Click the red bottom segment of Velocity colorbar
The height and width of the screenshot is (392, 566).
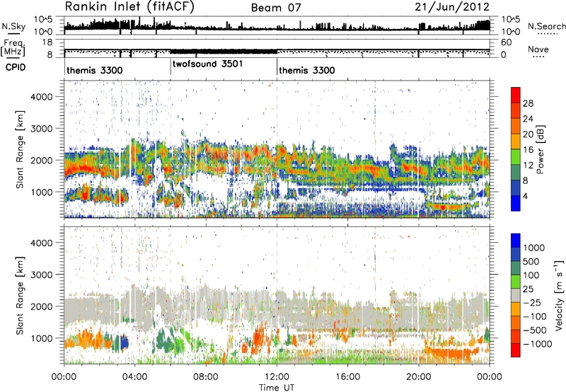516,350
